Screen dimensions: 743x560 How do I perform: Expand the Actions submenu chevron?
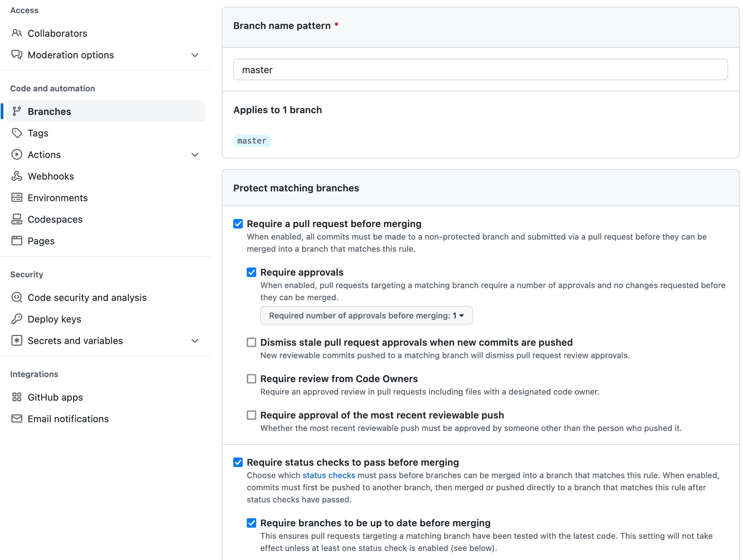pyautogui.click(x=195, y=155)
